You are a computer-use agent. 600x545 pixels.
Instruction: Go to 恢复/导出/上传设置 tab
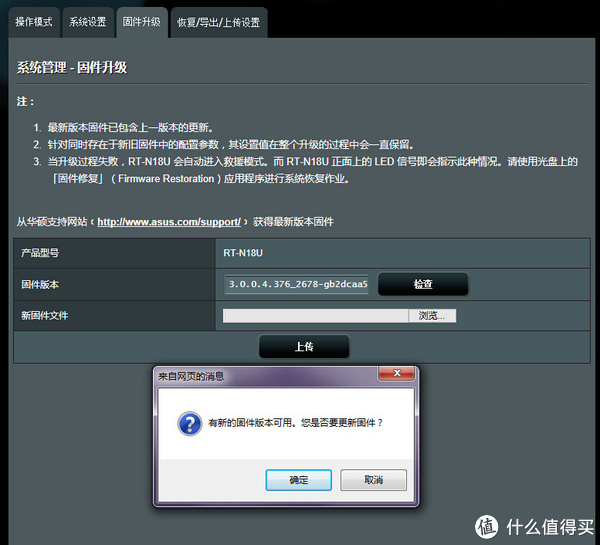pyautogui.click(x=217, y=21)
